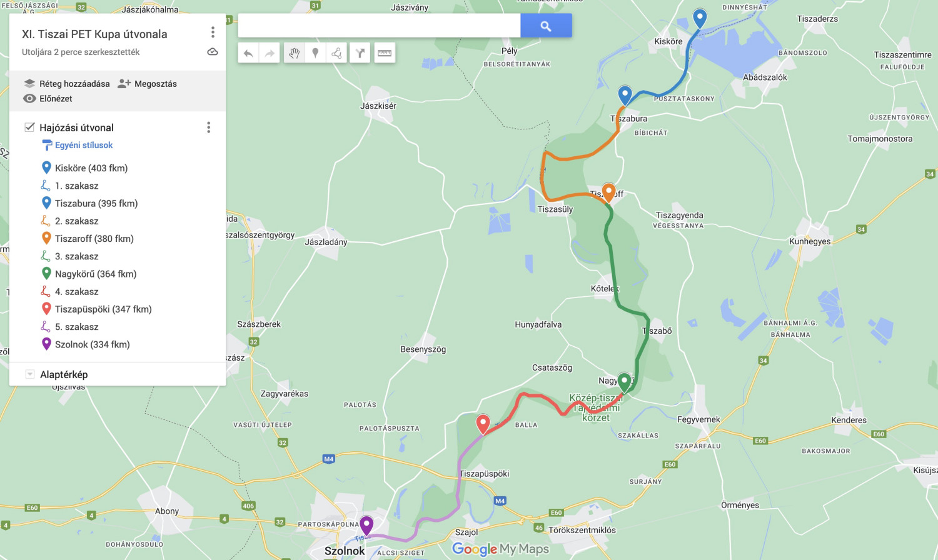Select the add marker tool
The image size is (938, 560).
(315, 53)
